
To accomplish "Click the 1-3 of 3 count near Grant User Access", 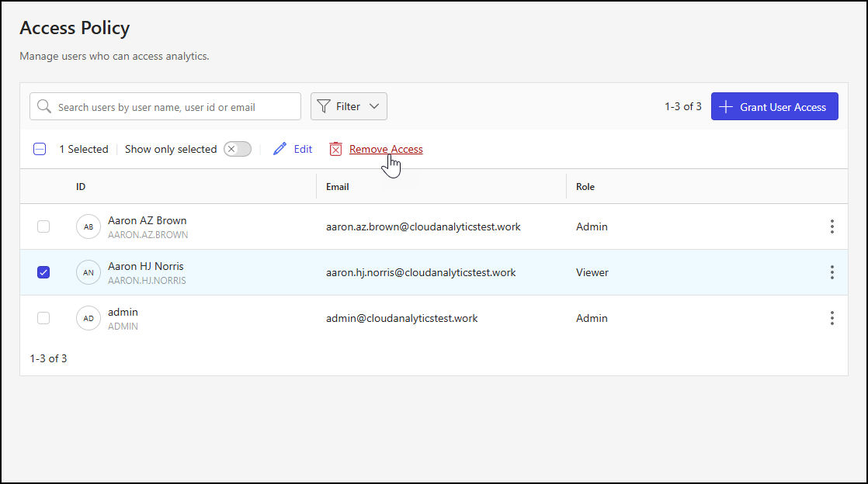I will [683, 106].
